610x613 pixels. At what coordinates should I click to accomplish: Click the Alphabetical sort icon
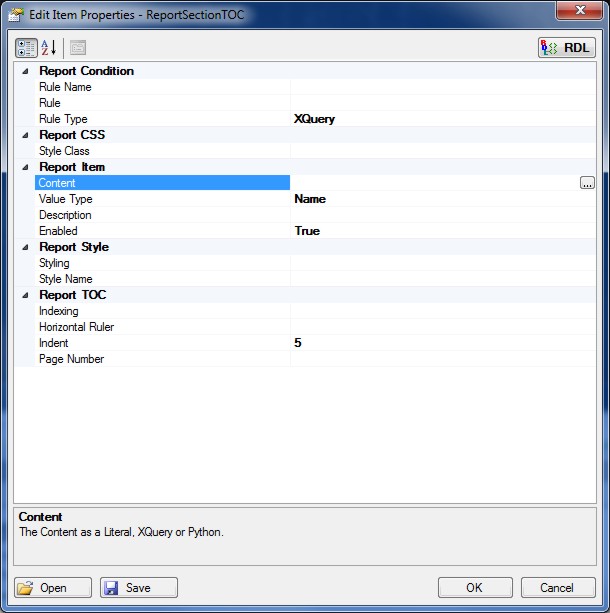click(49, 48)
